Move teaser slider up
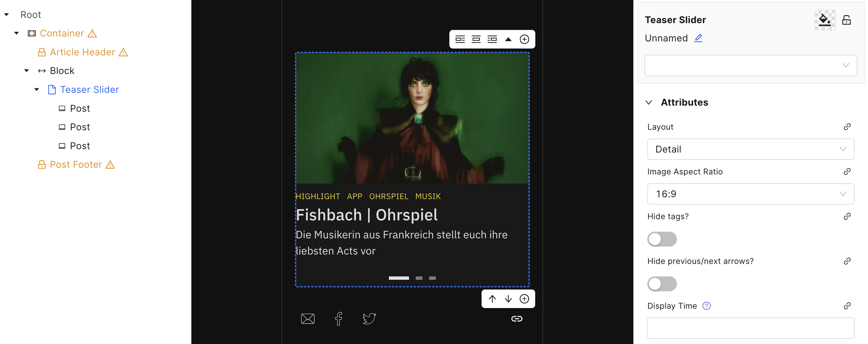The width and height of the screenshot is (868, 344). [x=492, y=299]
